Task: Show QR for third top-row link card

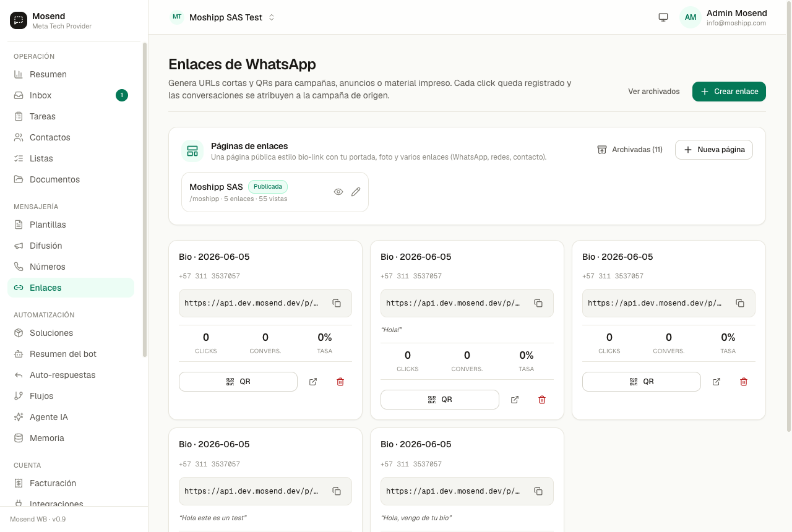Action: (x=642, y=382)
